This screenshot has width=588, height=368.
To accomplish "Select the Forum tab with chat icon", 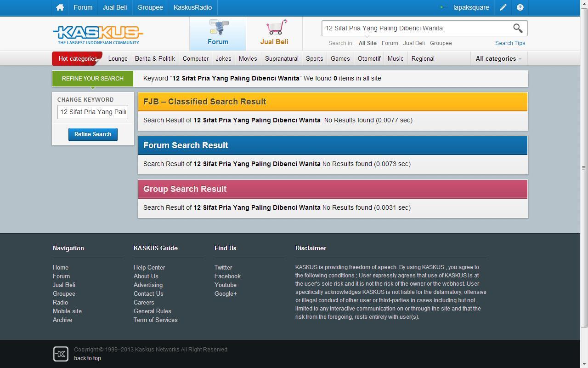I will (218, 33).
